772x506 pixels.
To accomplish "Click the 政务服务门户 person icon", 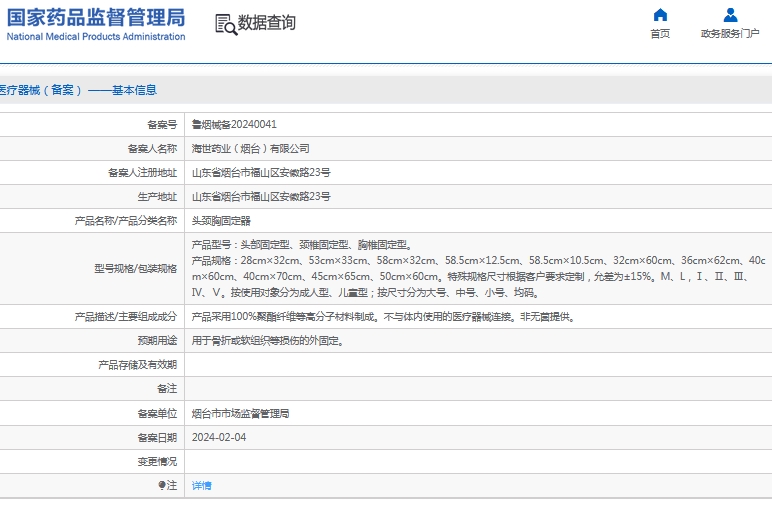I will pos(730,15).
